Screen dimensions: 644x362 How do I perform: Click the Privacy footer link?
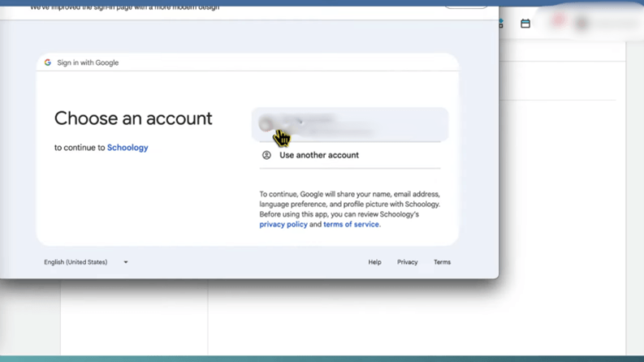(407, 262)
